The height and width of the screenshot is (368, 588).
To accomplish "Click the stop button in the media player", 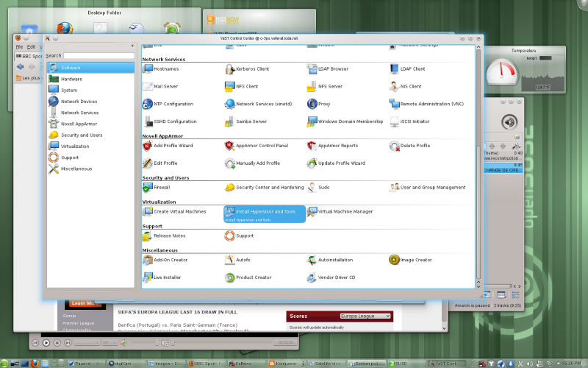I will 57,342.
